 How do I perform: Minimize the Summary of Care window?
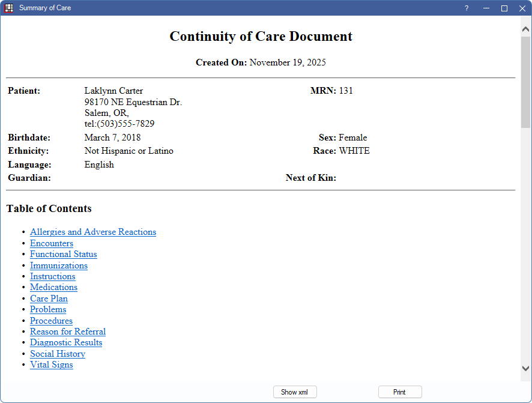tap(486, 8)
